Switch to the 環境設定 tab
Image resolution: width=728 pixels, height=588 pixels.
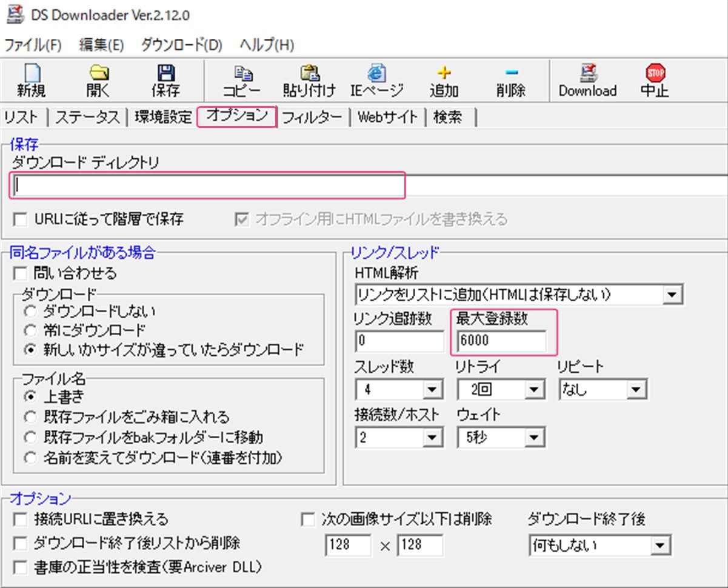pyautogui.click(x=162, y=117)
